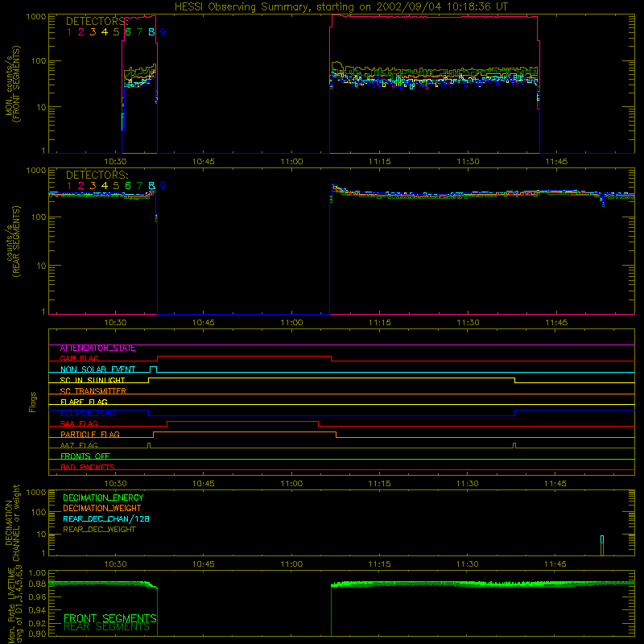Select the NON_SOLAR_EVENT flag label
644x644 pixels.
[97, 369]
